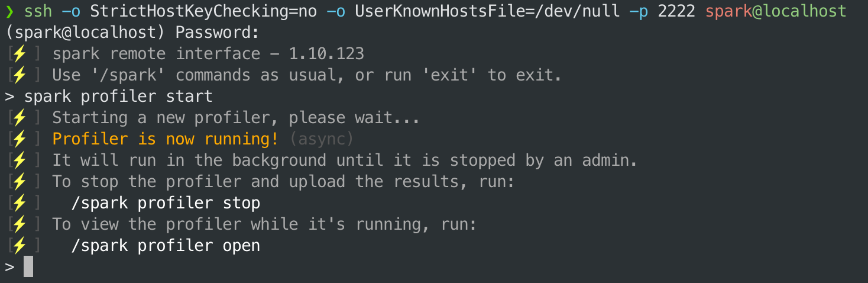868x283 pixels.
Task: Click the lightning icon before "/spark profiler open"
Action: (20, 246)
